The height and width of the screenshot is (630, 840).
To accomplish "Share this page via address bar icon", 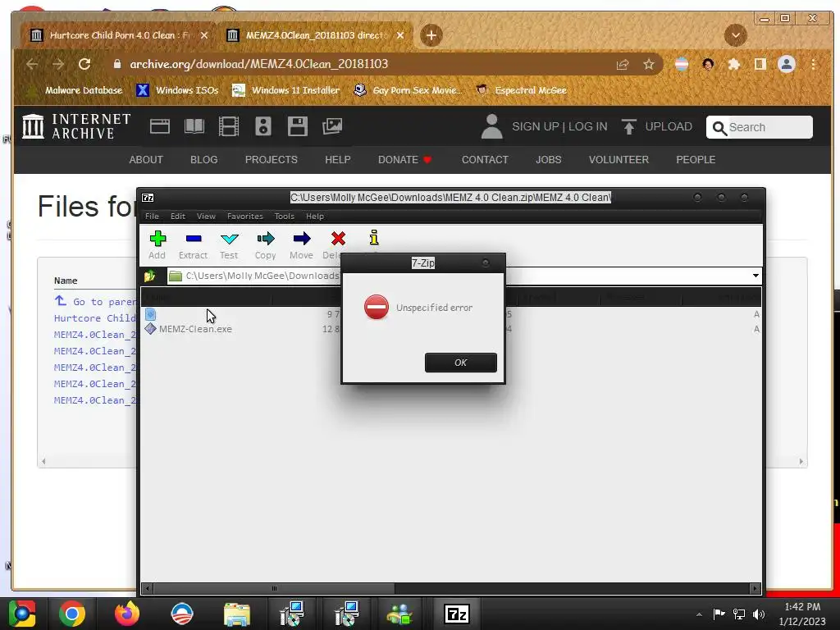I will (623, 64).
